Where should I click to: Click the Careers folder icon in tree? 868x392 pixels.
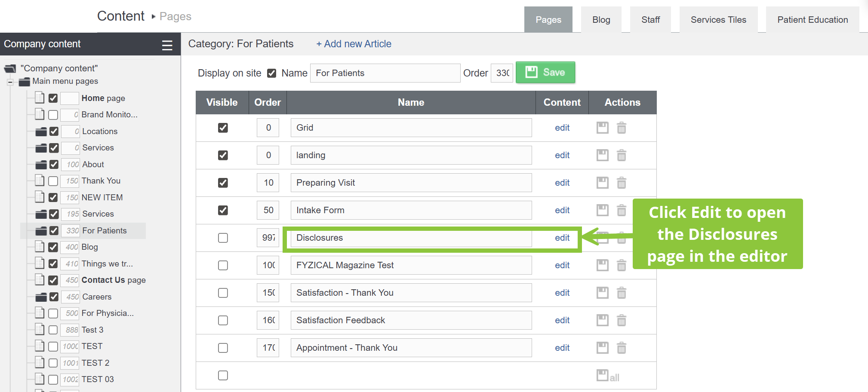pos(41,297)
